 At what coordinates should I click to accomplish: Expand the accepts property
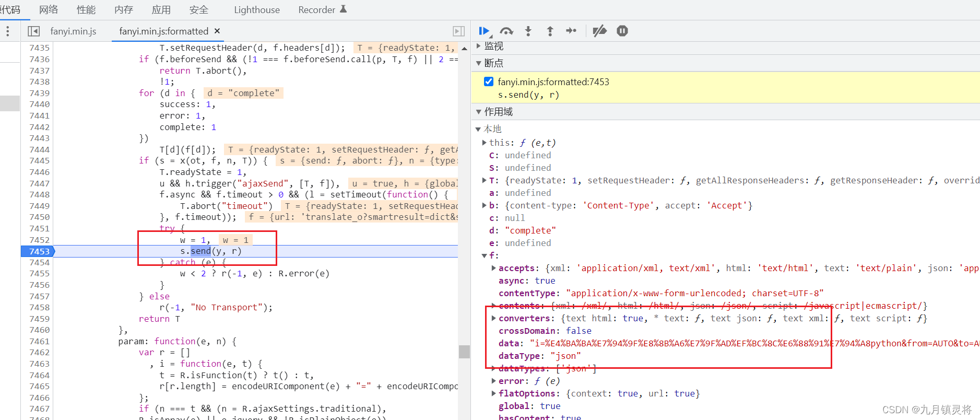[x=493, y=268]
